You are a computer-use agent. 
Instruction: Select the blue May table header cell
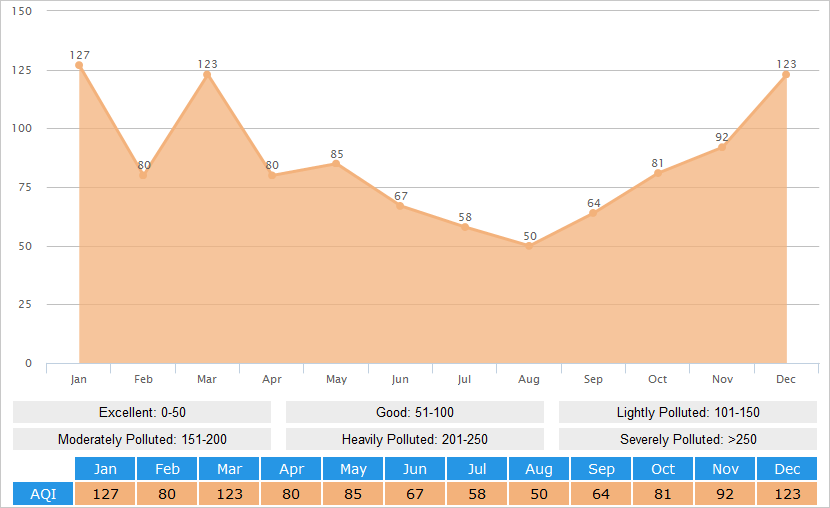click(353, 469)
